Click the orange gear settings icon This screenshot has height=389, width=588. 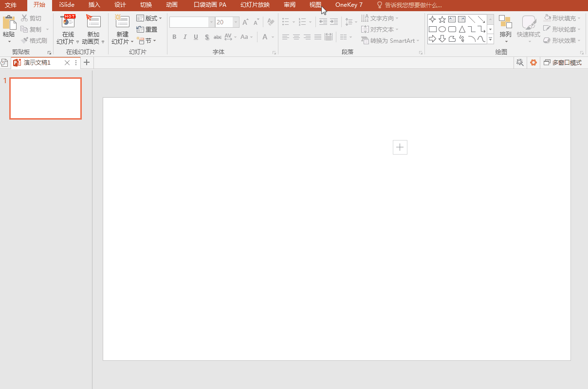pos(533,63)
